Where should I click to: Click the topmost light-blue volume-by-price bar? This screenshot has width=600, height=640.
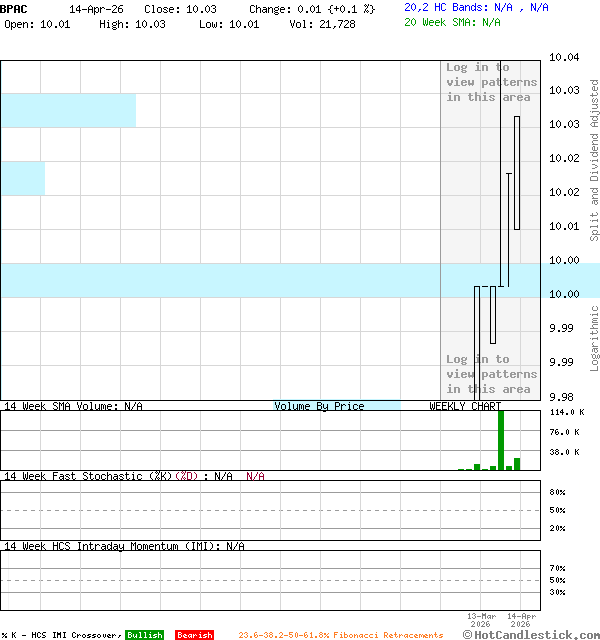pyautogui.click(x=68, y=110)
